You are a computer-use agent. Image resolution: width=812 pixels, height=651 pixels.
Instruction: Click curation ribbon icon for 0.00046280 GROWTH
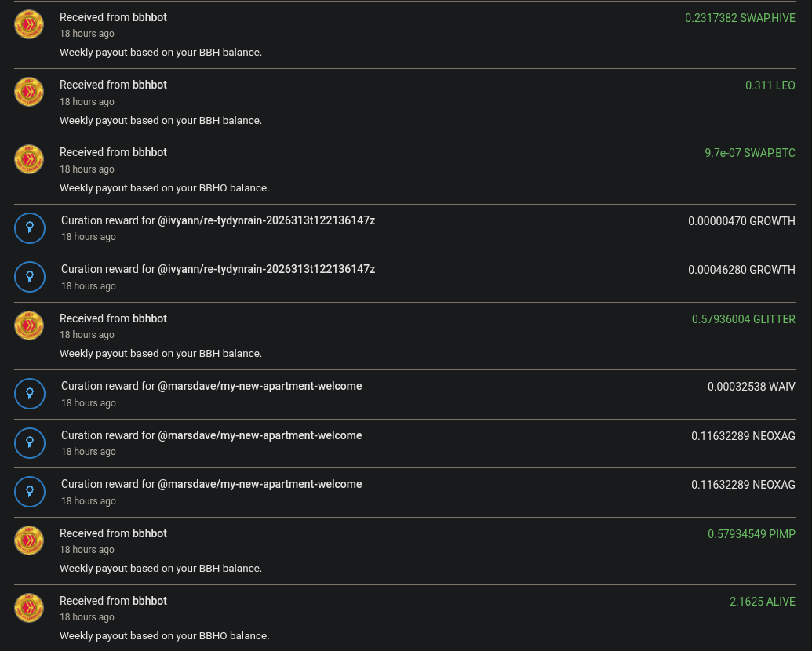tap(29, 276)
